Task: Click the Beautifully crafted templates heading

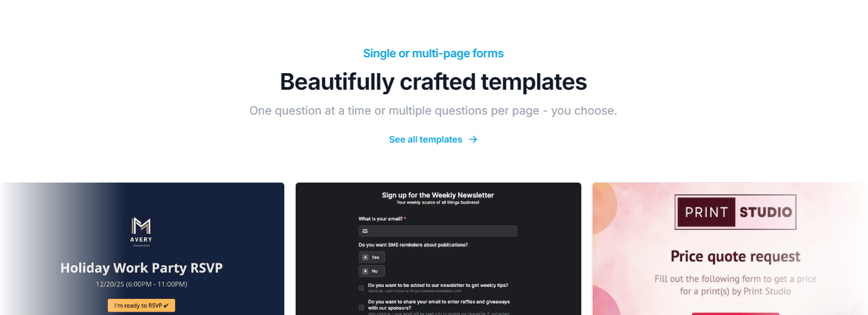Action: pos(433,81)
